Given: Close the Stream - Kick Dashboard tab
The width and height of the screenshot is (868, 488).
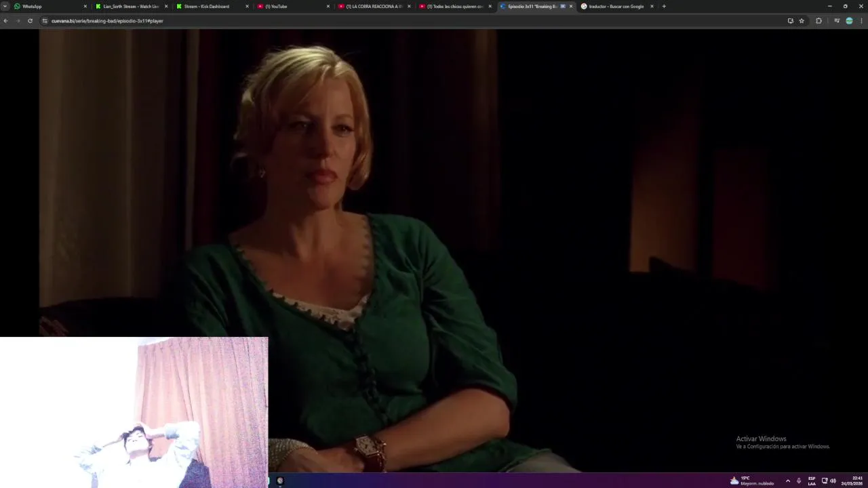Looking at the screenshot, I should coord(247,6).
